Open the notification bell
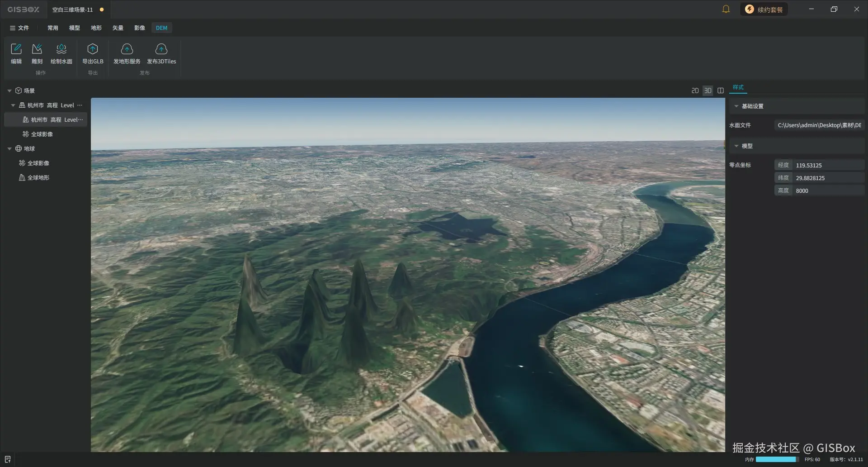 pos(726,9)
